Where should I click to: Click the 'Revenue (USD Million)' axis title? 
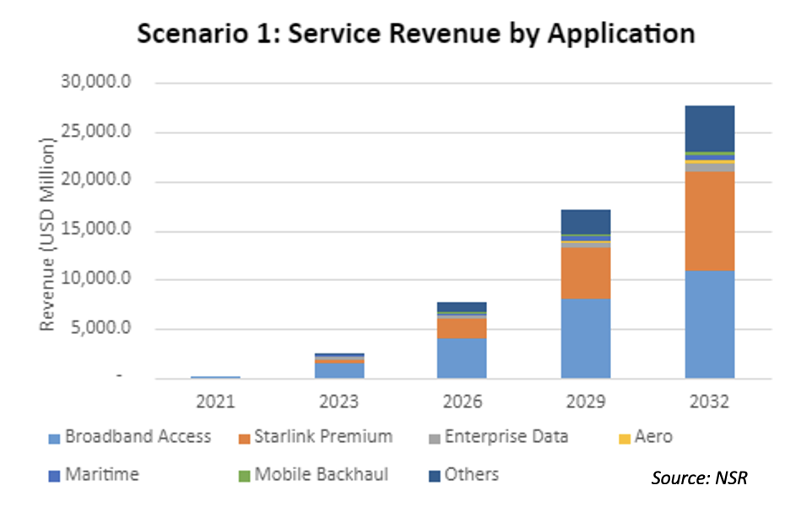click(46, 235)
